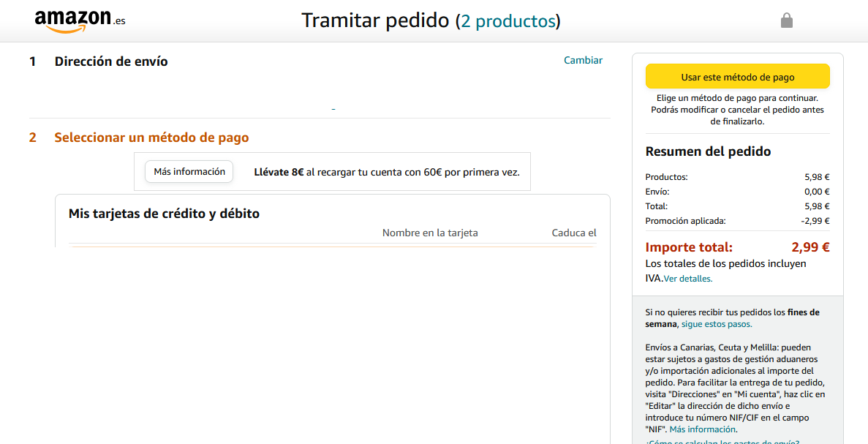
Task: Click the "Total:" label in order summary
Action: pos(657,206)
